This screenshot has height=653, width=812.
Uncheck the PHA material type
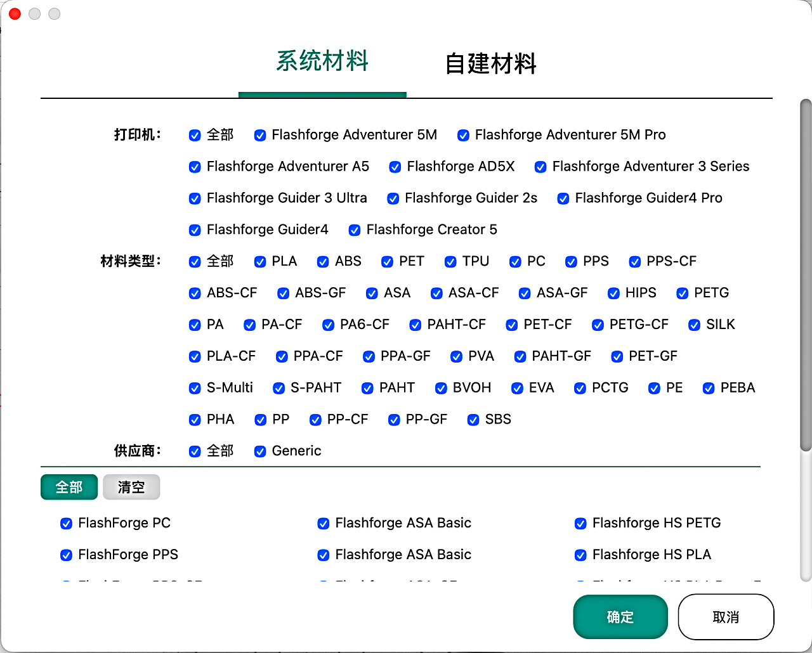pos(195,420)
